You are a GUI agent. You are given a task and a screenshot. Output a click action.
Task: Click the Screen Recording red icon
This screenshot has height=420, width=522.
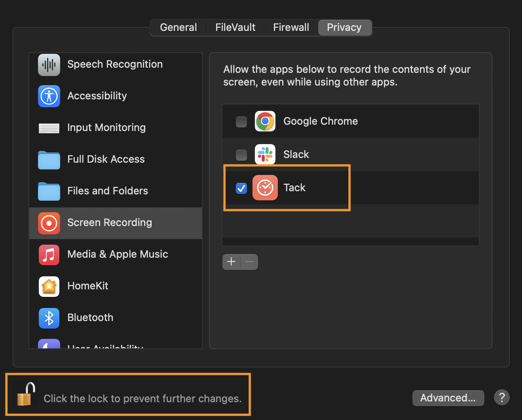(x=49, y=223)
